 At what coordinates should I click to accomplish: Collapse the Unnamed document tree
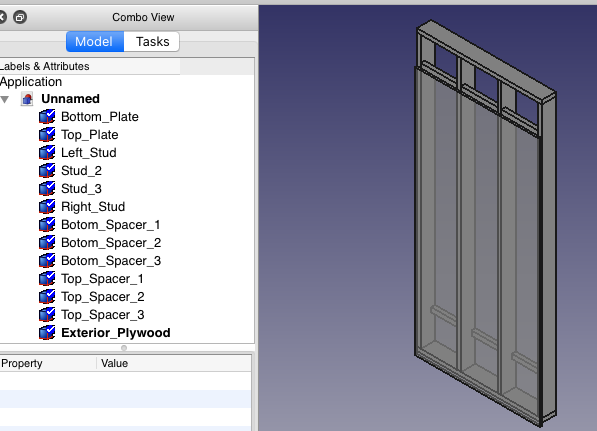click(5, 99)
